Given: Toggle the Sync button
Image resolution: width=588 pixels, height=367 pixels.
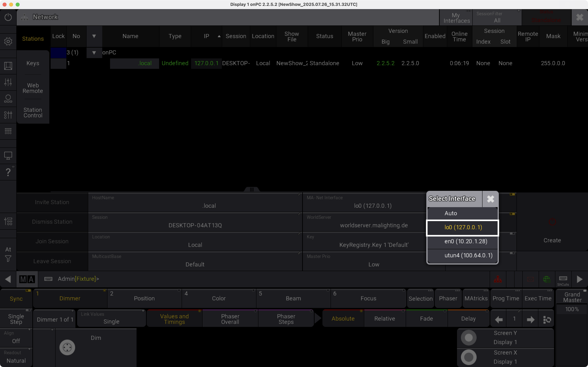Looking at the screenshot, I should [16, 298].
